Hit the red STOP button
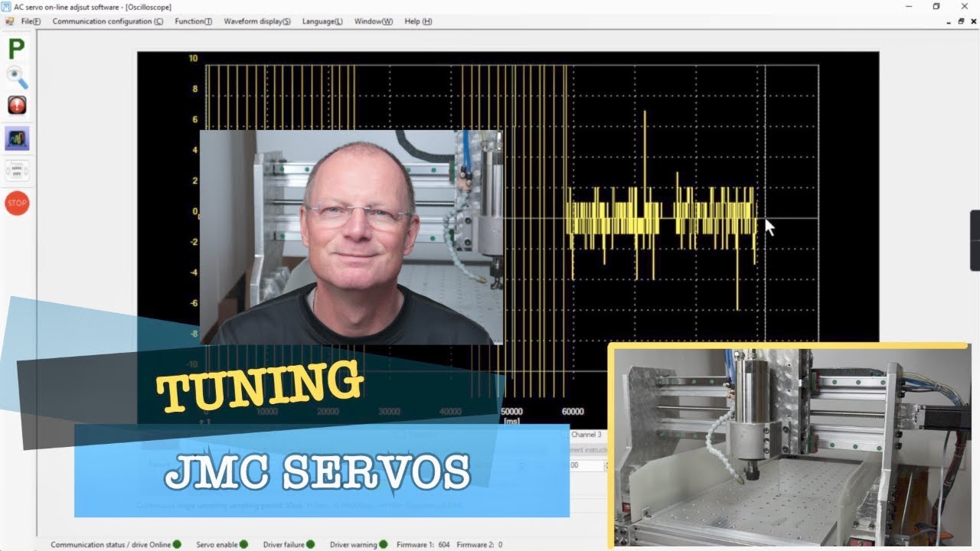The image size is (980, 551). [x=16, y=203]
